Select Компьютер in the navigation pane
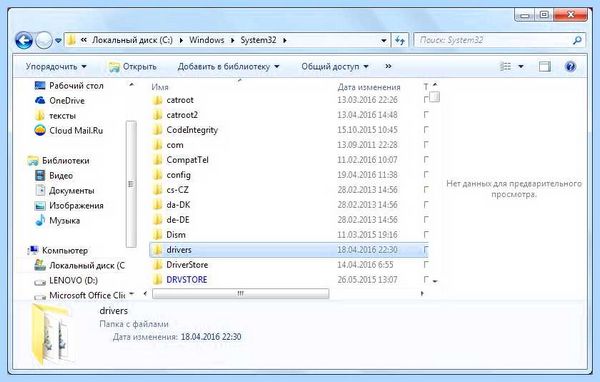Image resolution: width=600 pixels, height=382 pixels. (58, 250)
